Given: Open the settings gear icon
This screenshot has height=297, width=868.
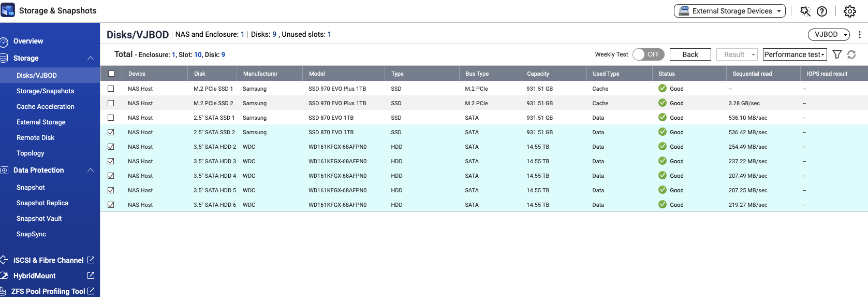Looking at the screenshot, I should click(850, 11).
